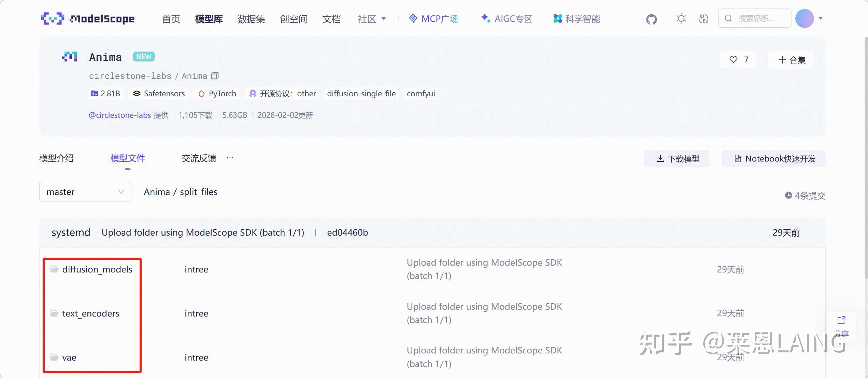The height and width of the screenshot is (378, 868).
Task: Click the comfyui tag
Action: (421, 94)
